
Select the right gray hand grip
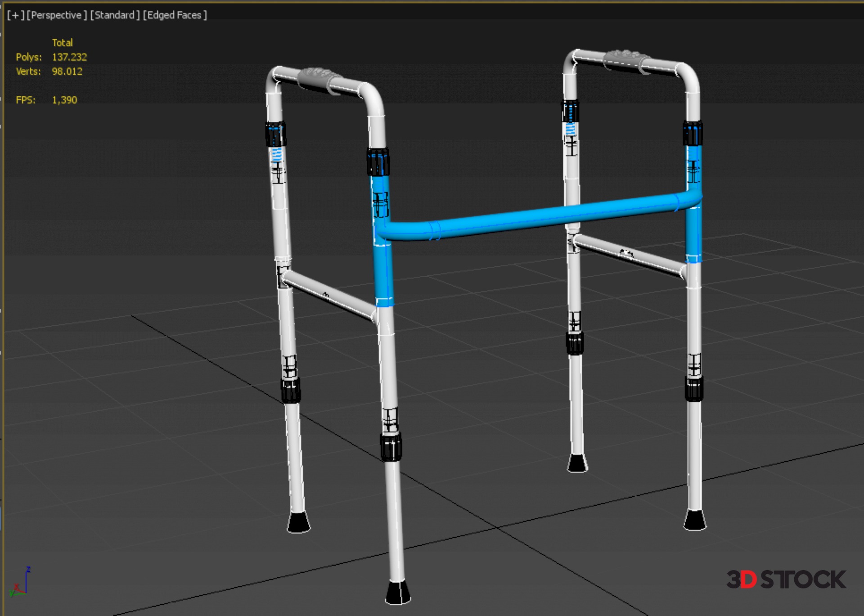coord(626,59)
